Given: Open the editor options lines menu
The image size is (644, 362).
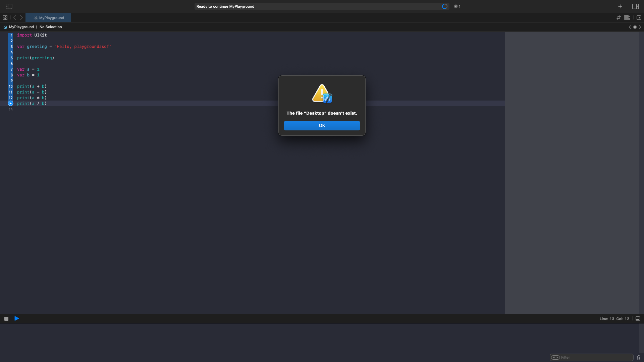Looking at the screenshot, I should coord(627,18).
